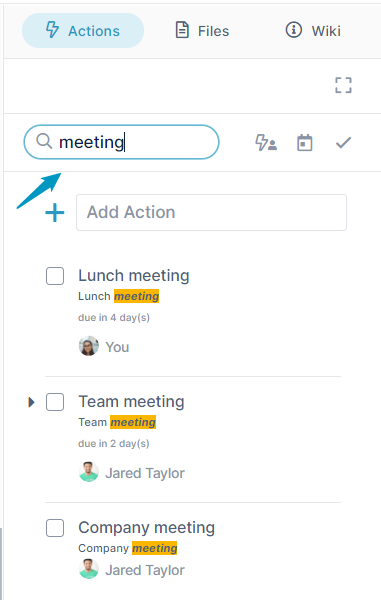Open the Wiki tab
This screenshot has width=381, height=600.
pyautogui.click(x=313, y=31)
